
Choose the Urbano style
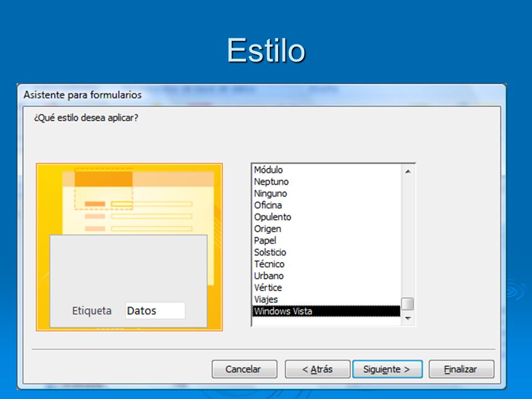(x=326, y=275)
